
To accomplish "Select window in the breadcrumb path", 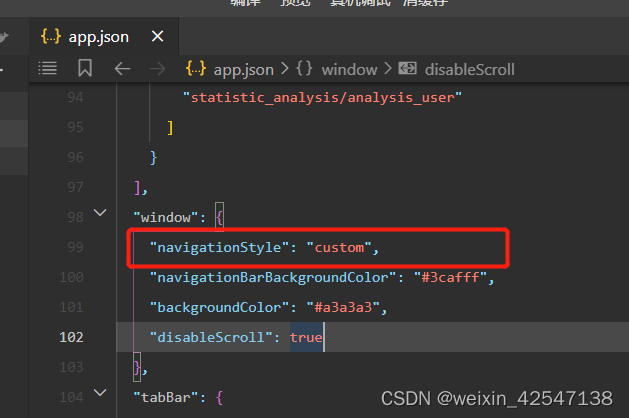I will [349, 70].
